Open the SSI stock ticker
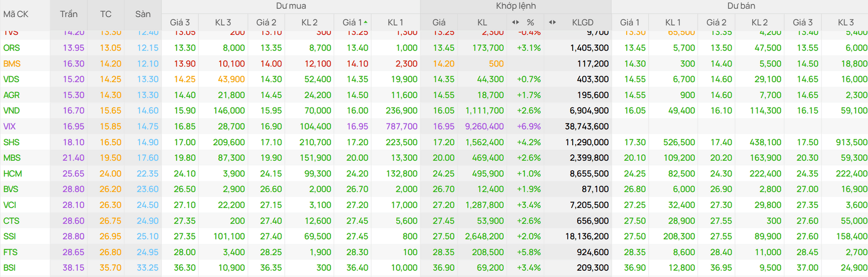This screenshot has height=277, width=868. [x=9, y=236]
